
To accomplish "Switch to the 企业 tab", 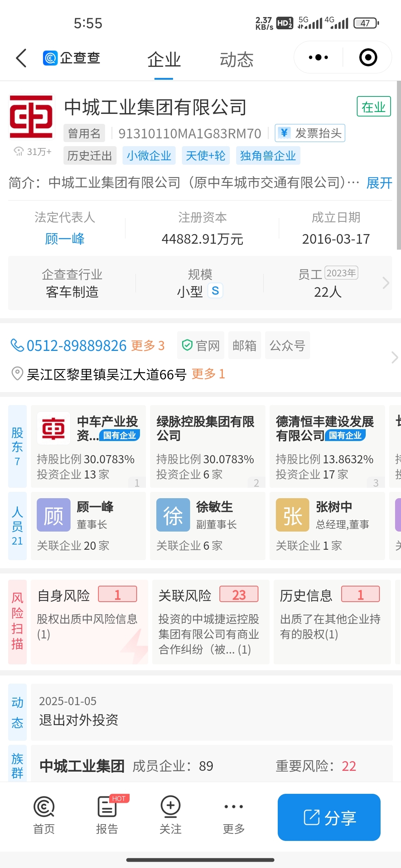I will (164, 60).
